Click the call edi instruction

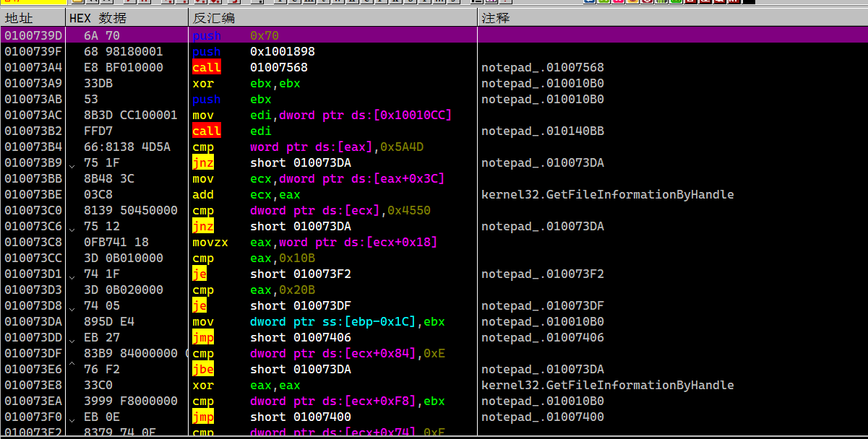231,131
